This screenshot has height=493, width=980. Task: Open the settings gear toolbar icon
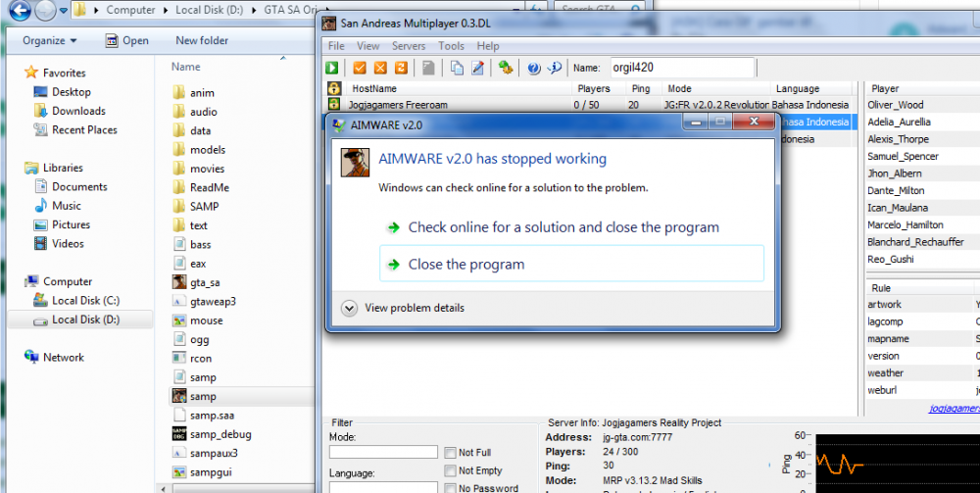506,68
